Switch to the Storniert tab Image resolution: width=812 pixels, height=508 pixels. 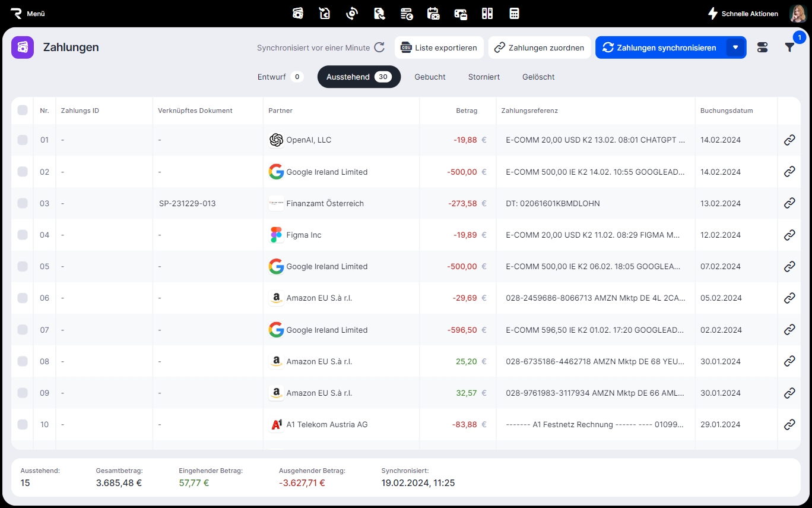pyautogui.click(x=484, y=77)
